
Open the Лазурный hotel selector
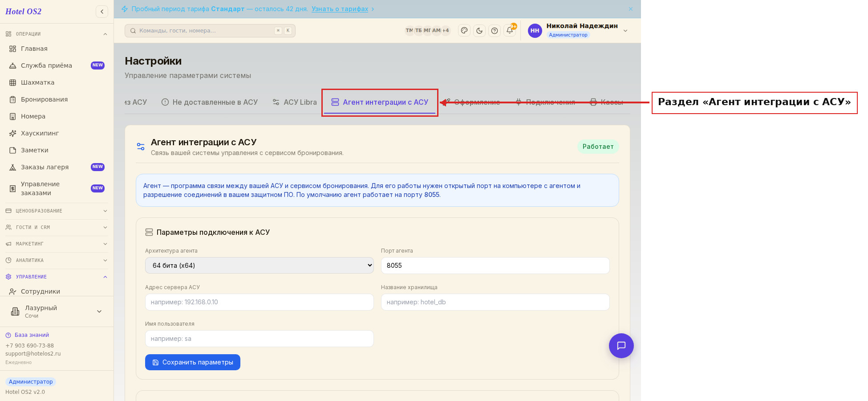point(57,311)
